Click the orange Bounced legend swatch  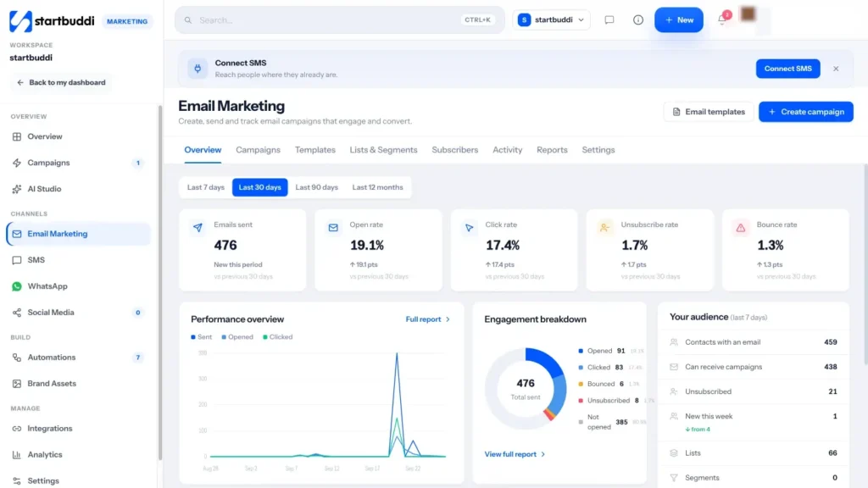[581, 384]
